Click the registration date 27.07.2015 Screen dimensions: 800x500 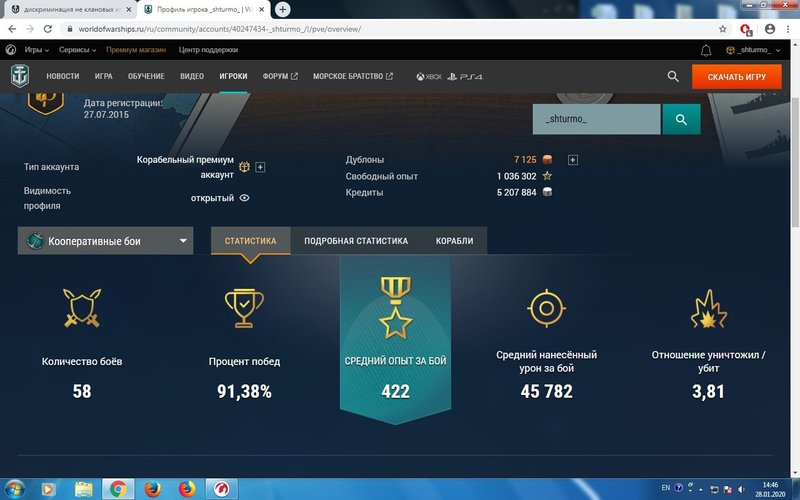point(106,115)
